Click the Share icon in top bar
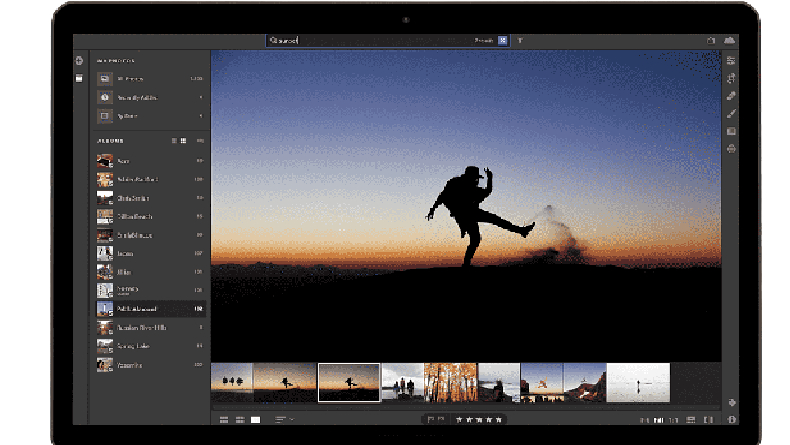This screenshot has height=445, width=790. tap(711, 40)
